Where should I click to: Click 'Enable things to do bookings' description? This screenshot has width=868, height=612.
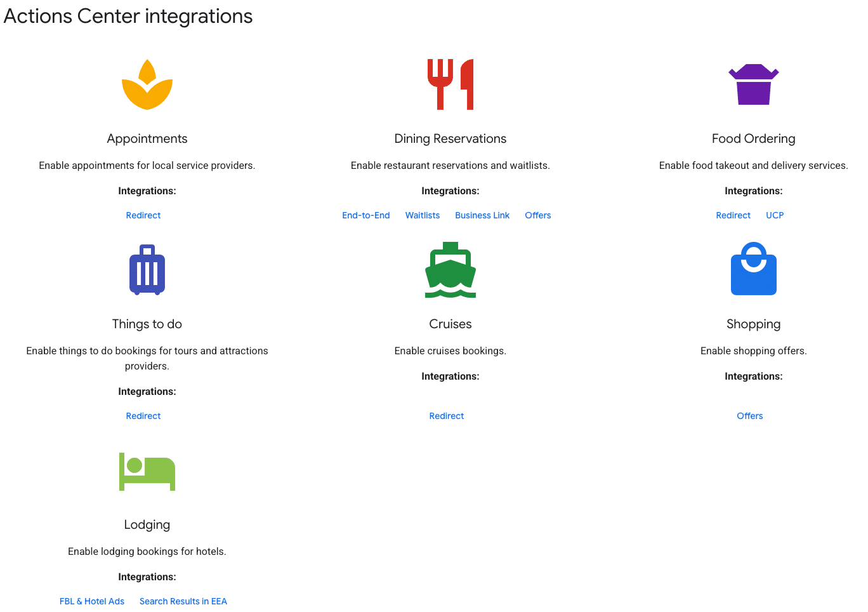pyautogui.click(x=147, y=358)
